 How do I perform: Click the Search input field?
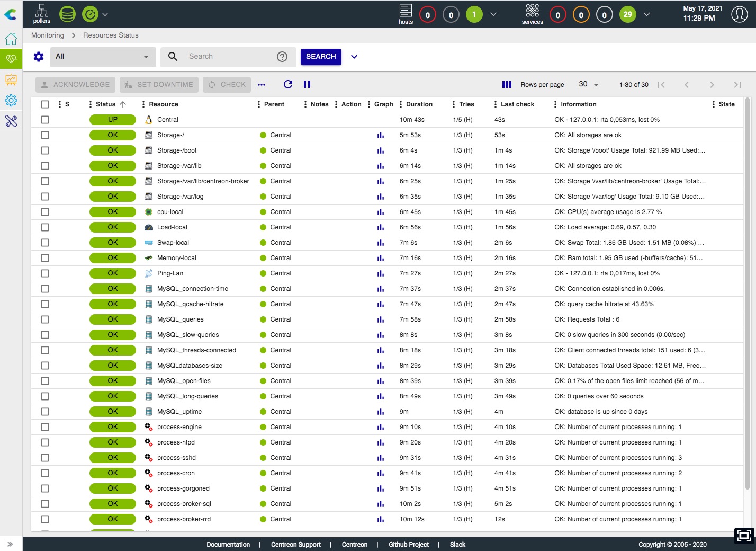click(228, 57)
